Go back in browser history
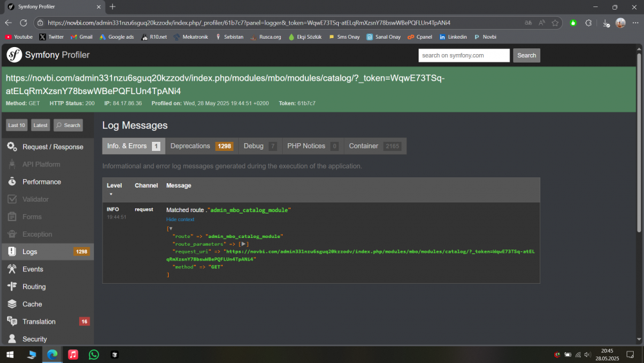644x363 pixels. [x=8, y=23]
